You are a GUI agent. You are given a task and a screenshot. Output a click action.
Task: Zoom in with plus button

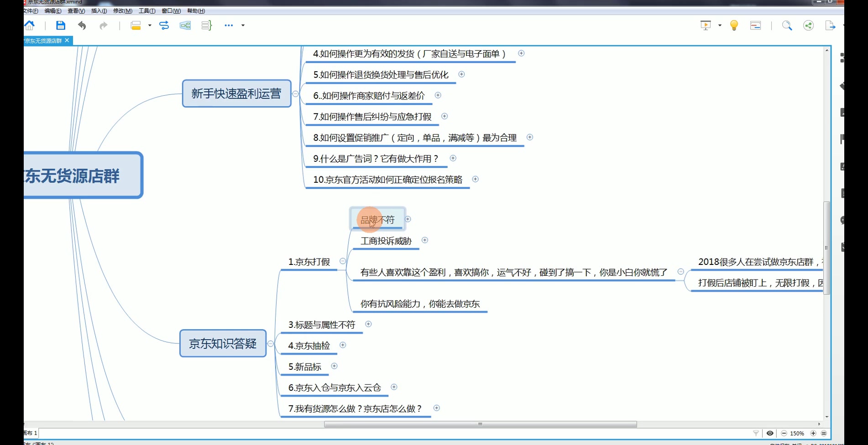[813, 433]
